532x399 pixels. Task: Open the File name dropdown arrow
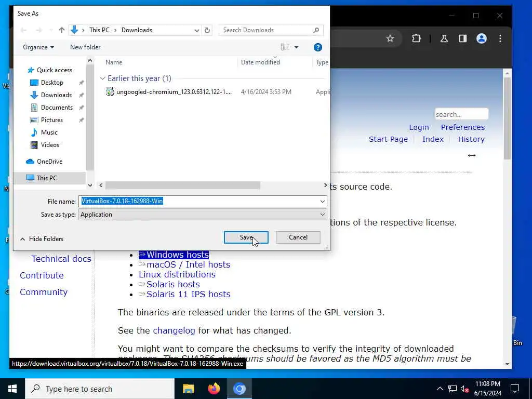(322, 202)
